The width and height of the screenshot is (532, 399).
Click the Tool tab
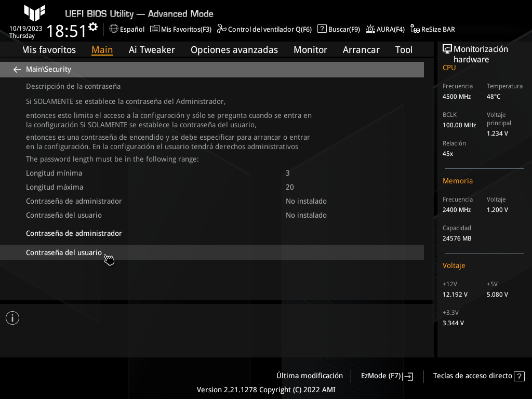[x=404, y=50]
